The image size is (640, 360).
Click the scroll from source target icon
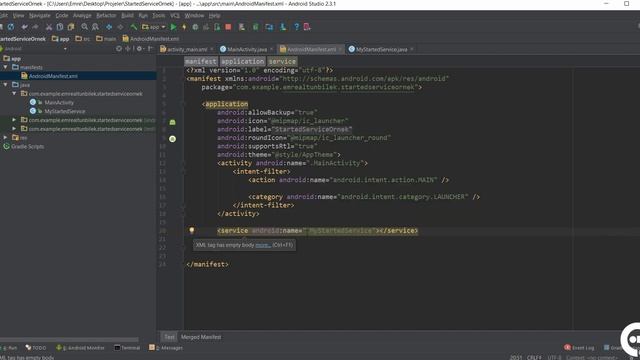coord(119,49)
